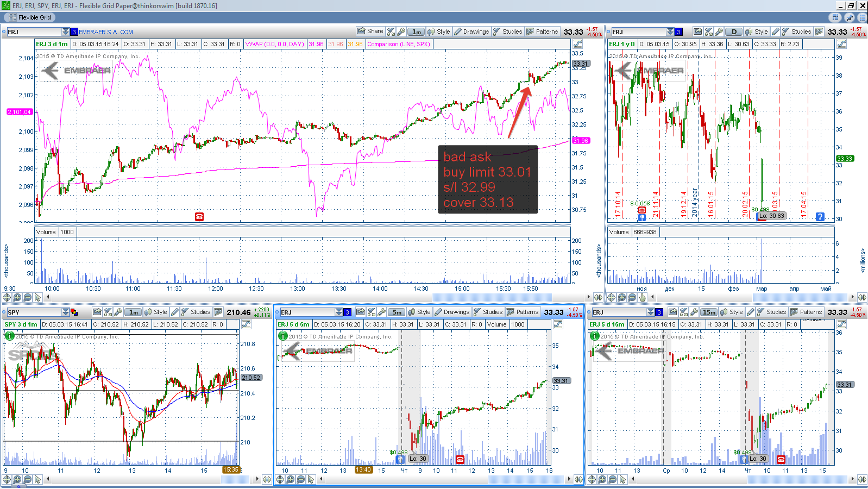This screenshot has height=489, width=868.
Task: Open the Style menu in the SPY chart
Action: pyautogui.click(x=156, y=312)
